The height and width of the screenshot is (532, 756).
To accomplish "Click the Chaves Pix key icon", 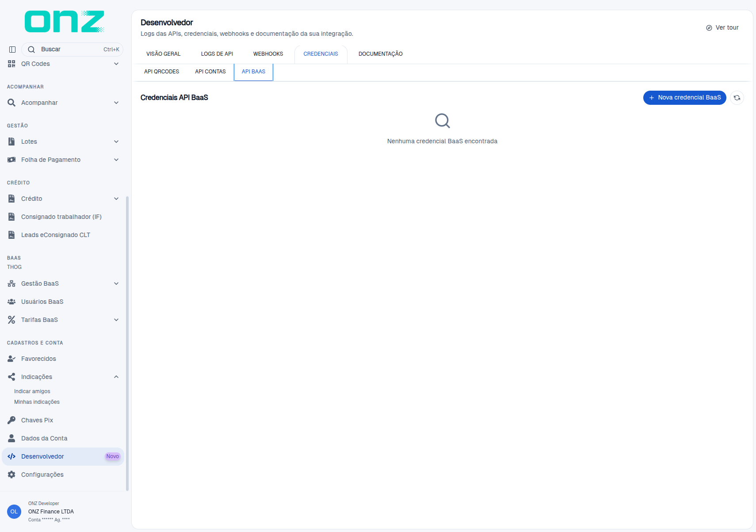I will coord(11,420).
